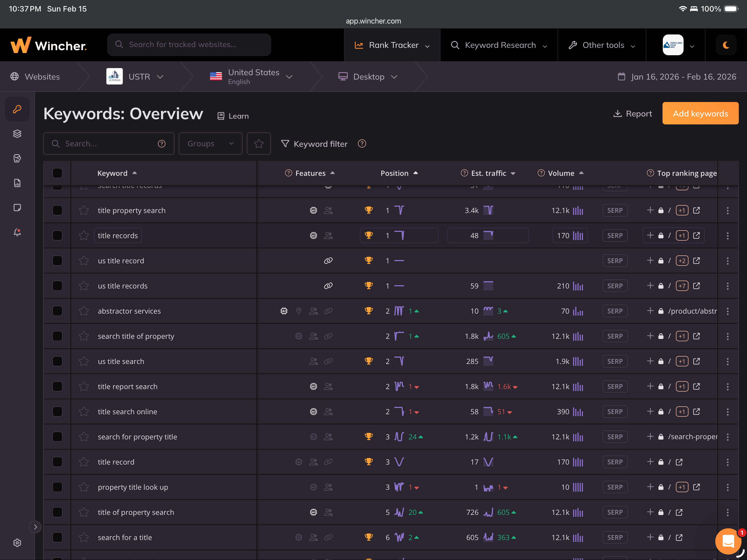This screenshot has height=560, width=747.
Task: Open Settings via the gear icon
Action: [17, 543]
